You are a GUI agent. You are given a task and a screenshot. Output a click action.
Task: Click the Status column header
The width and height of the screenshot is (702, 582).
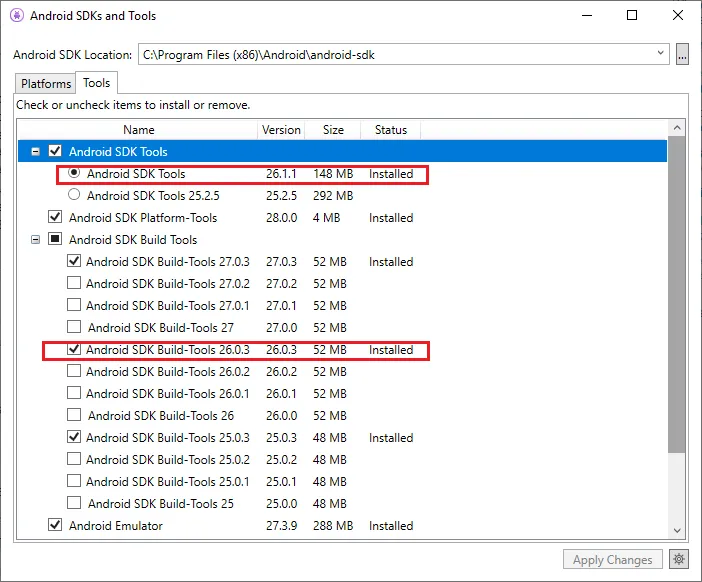[391, 130]
